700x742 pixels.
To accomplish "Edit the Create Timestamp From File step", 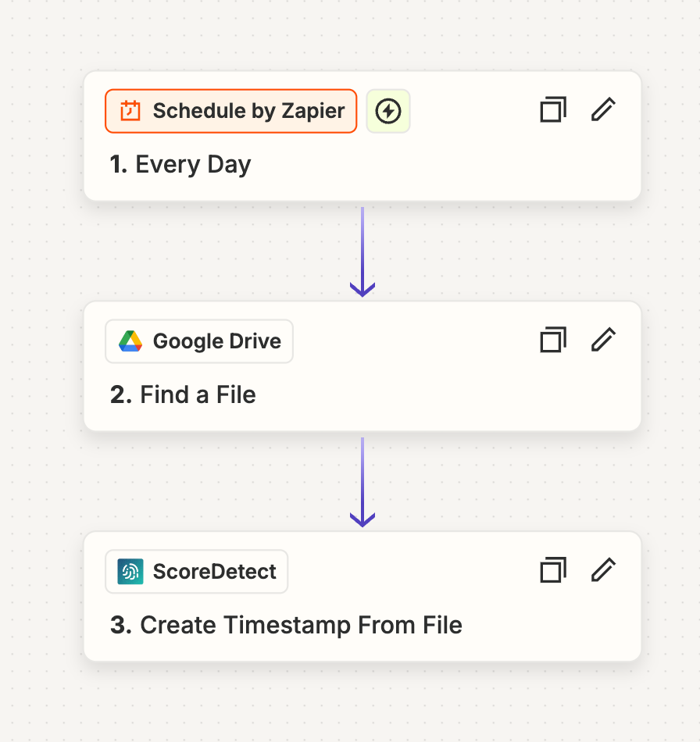I will (603, 570).
